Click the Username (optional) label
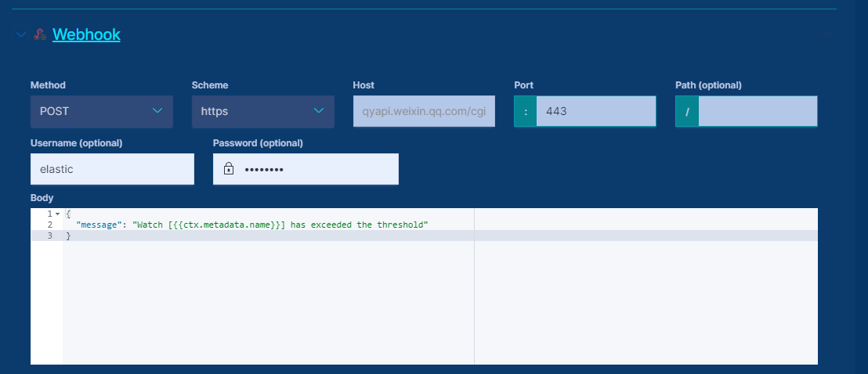The image size is (868, 374). pos(77,142)
